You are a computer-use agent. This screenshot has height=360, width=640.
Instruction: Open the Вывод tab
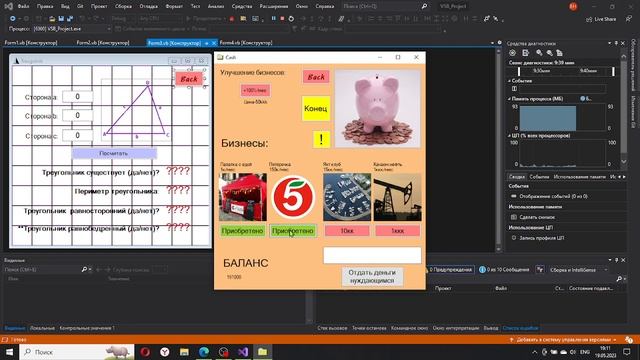click(491, 328)
